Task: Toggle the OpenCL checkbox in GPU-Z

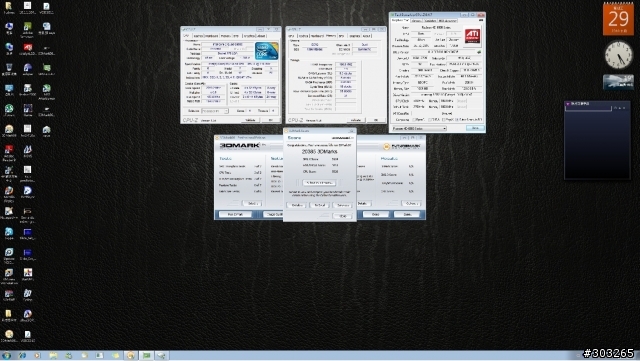Action: point(414,120)
